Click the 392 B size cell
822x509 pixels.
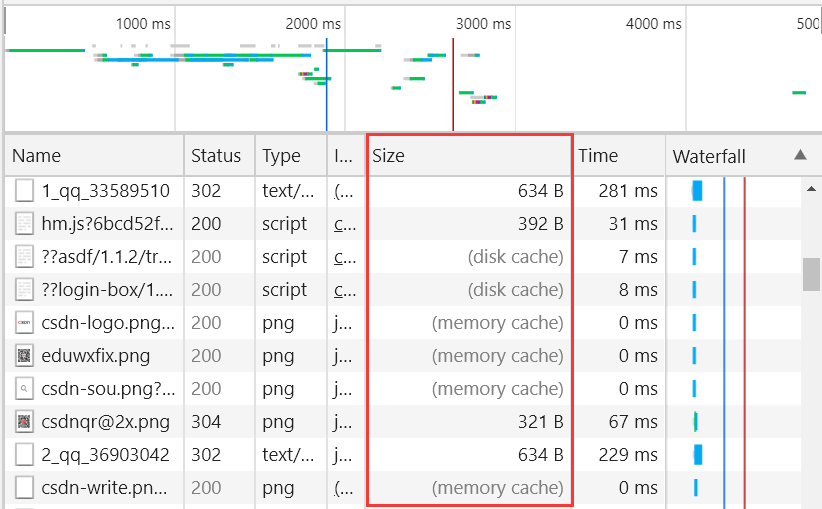[540, 224]
